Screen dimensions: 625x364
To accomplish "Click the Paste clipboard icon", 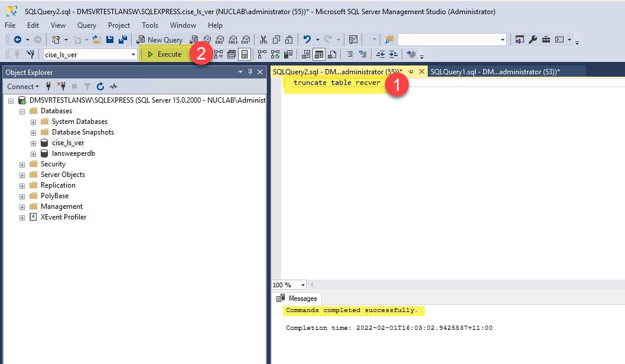I will coord(289,40).
